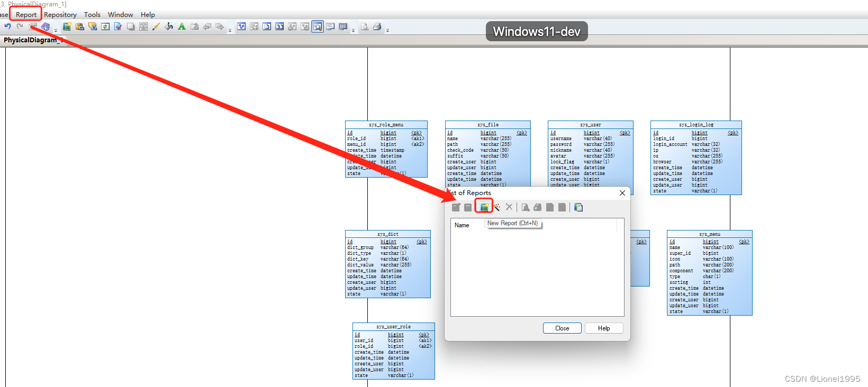The image size is (868, 387).
Task: Click the super_id column in sys_menu
Action: click(x=680, y=253)
